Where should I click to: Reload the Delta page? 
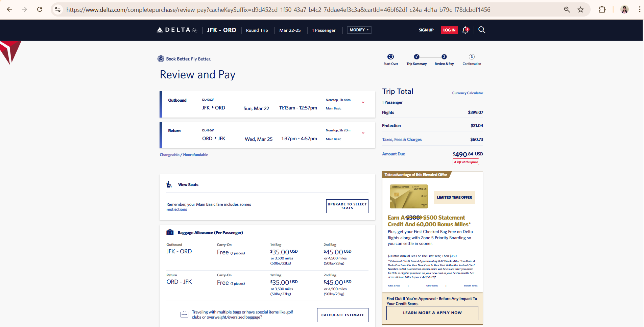(x=40, y=9)
